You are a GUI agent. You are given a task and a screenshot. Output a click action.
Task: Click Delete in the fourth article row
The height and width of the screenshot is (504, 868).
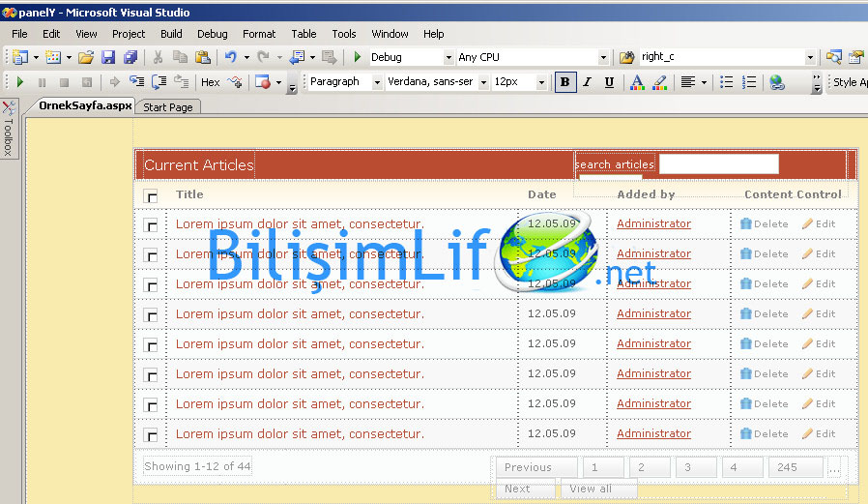tap(764, 314)
